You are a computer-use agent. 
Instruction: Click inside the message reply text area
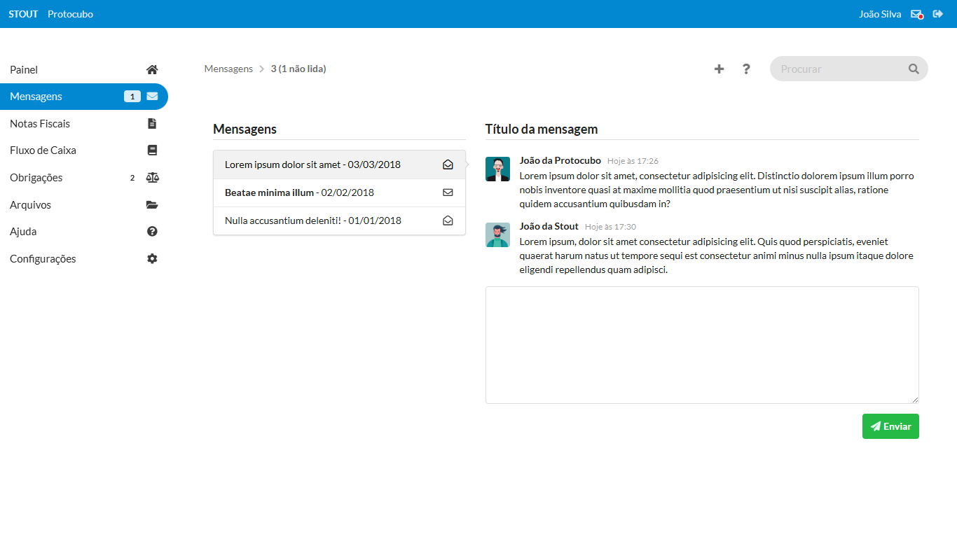click(x=702, y=344)
